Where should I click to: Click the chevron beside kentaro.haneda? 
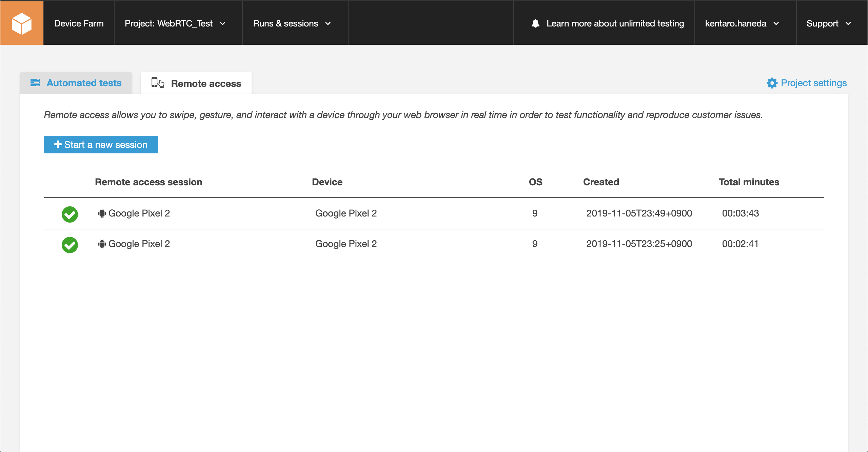(x=776, y=24)
